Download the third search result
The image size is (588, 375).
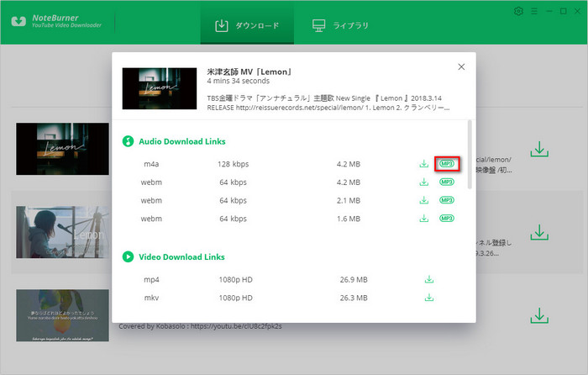(539, 316)
